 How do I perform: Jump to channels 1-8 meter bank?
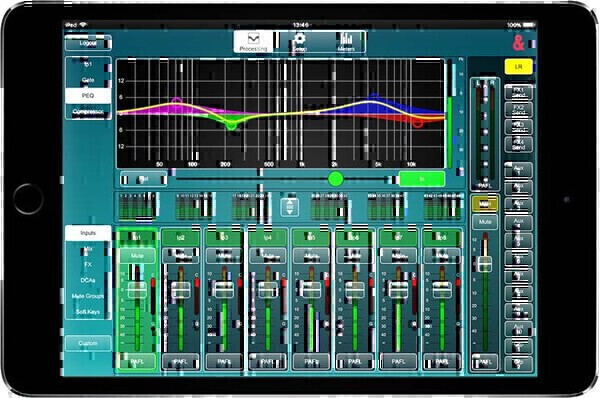(137, 207)
